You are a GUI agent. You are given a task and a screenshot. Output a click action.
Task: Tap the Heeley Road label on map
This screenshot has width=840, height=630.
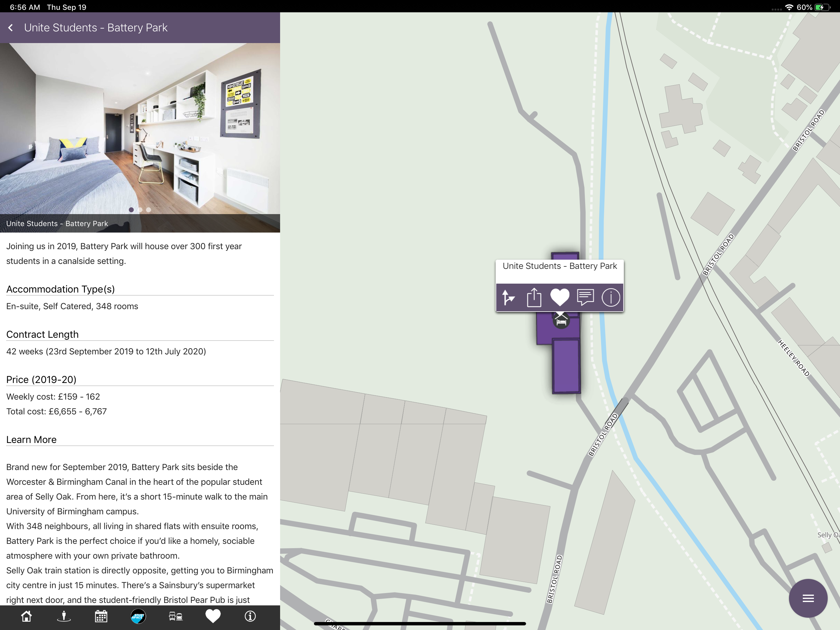[794, 358]
